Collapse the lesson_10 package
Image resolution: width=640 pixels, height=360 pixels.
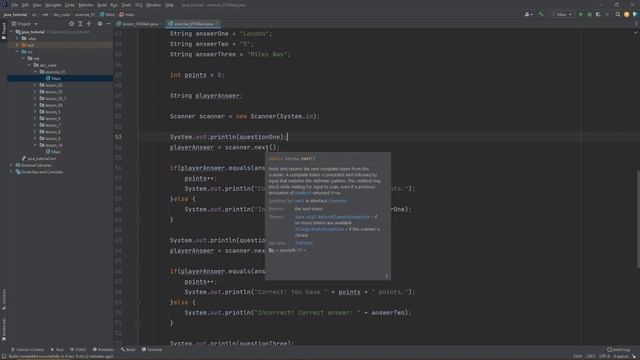tap(36, 145)
